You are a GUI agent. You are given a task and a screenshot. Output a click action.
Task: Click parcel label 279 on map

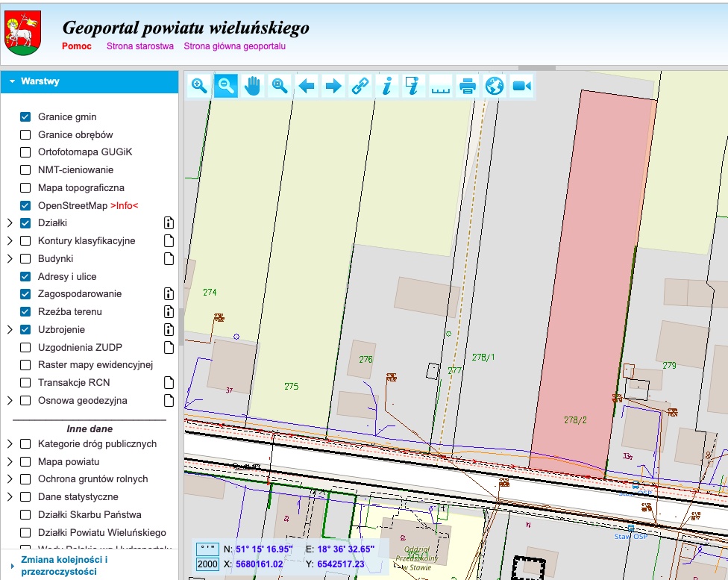click(x=669, y=365)
